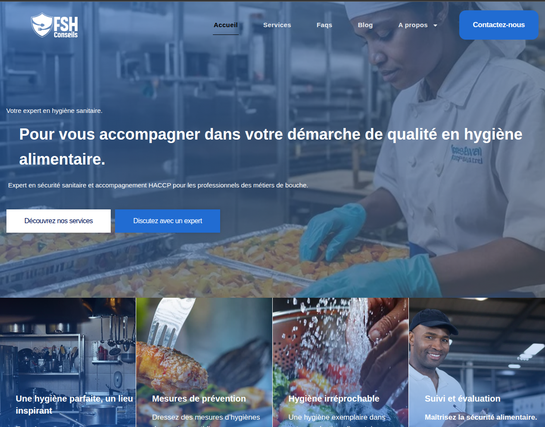The height and width of the screenshot is (427, 545).
Task: Open the Blog navigation link
Action: [x=365, y=25]
